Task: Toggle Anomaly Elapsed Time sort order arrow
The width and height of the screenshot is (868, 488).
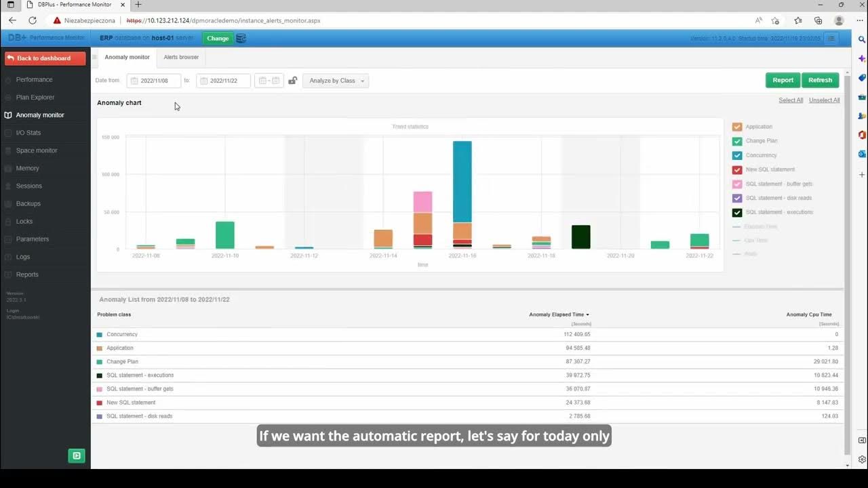Action: point(587,314)
